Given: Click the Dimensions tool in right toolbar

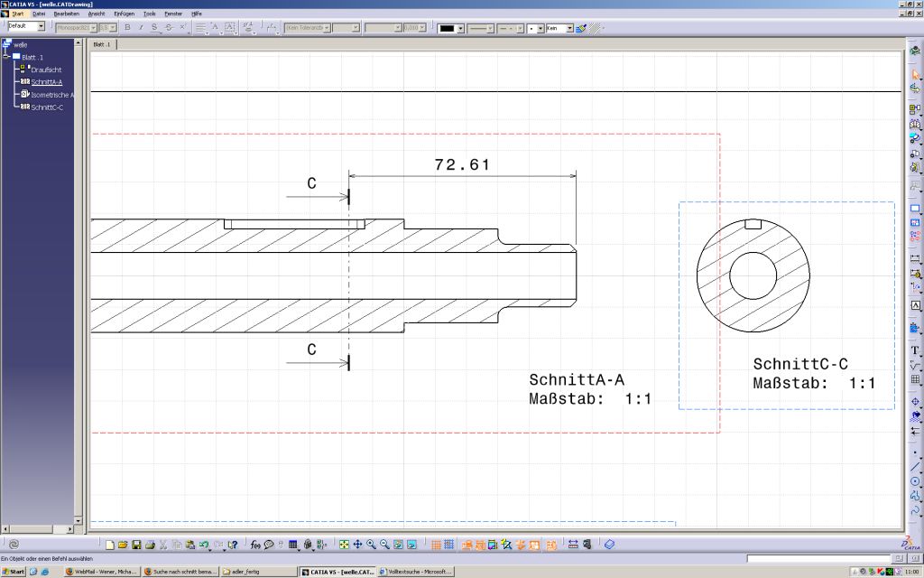Looking at the screenshot, I should click(915, 258).
